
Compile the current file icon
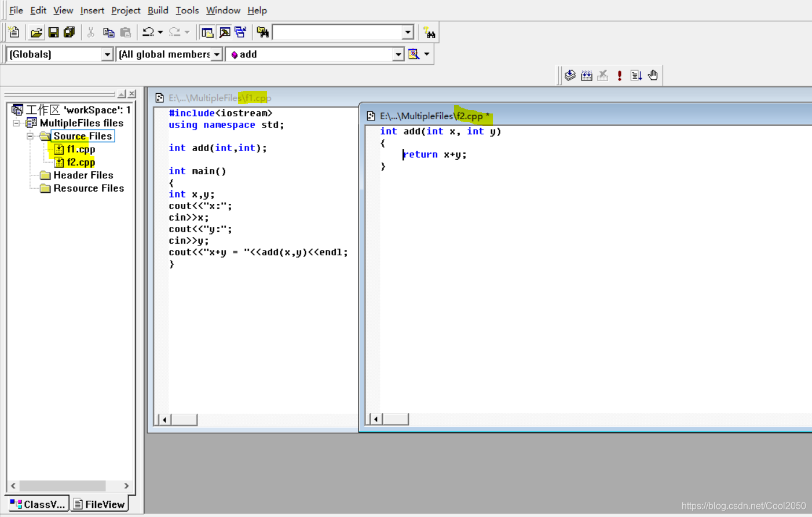pyautogui.click(x=570, y=75)
